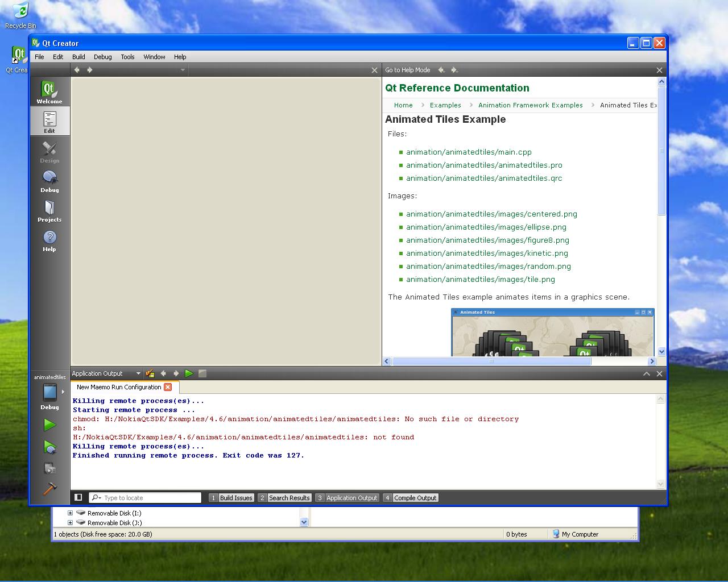Open the animatedtiles.qrc file link

click(x=484, y=178)
